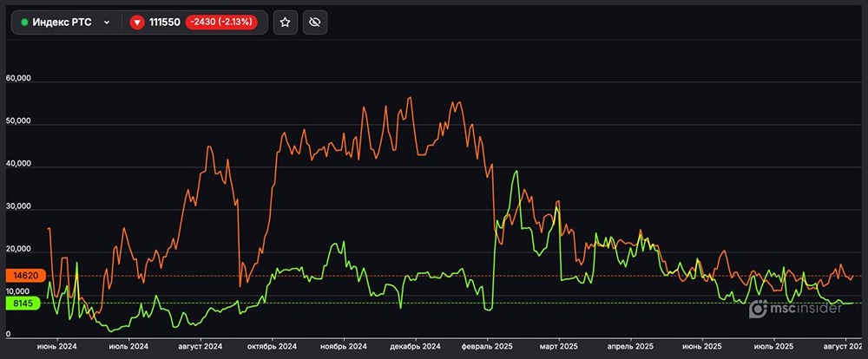Click the 60,000 y-axis gridline label
Screen dimensions: 868x359
pyautogui.click(x=19, y=79)
